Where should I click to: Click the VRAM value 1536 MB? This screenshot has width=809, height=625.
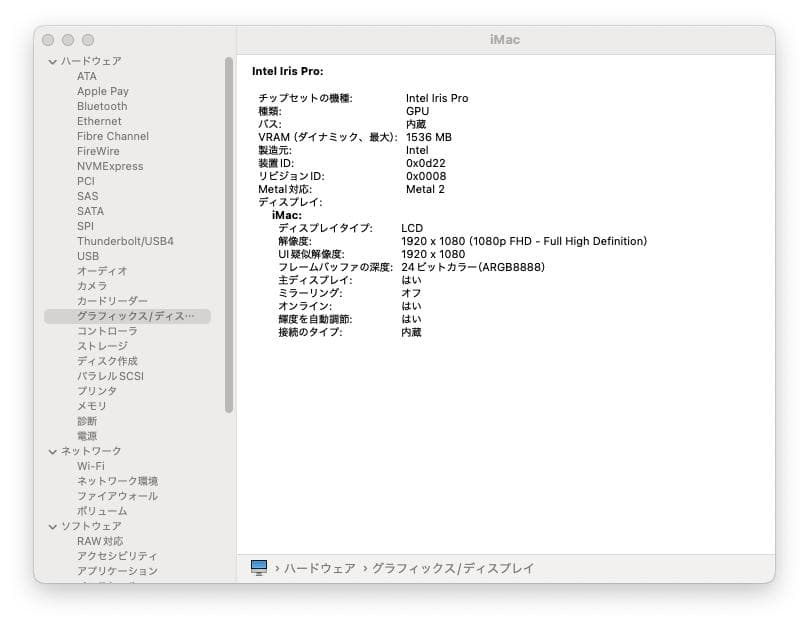[x=429, y=137]
